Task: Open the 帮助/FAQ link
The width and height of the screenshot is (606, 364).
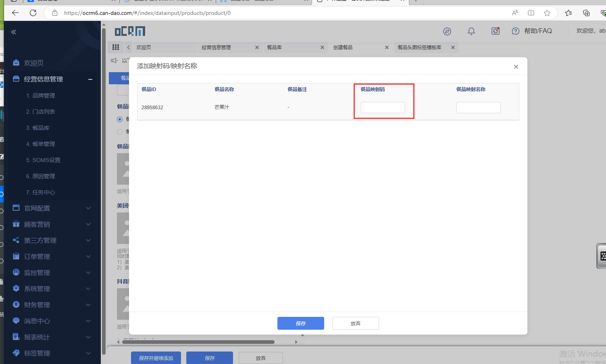Action: (x=538, y=31)
